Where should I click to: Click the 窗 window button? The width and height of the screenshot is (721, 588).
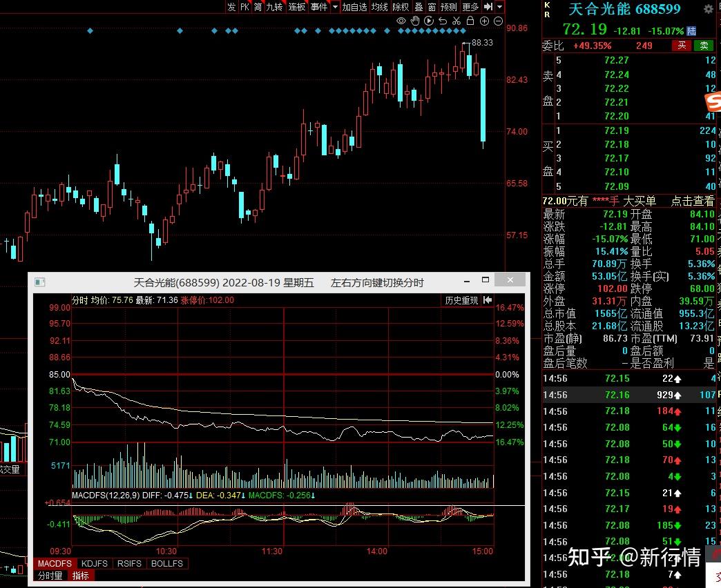click(x=432, y=7)
